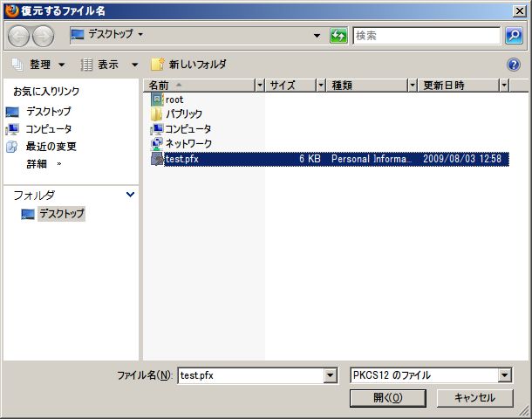The image size is (532, 419).
Task: Click the パブリック folder icon
Action: pos(156,114)
